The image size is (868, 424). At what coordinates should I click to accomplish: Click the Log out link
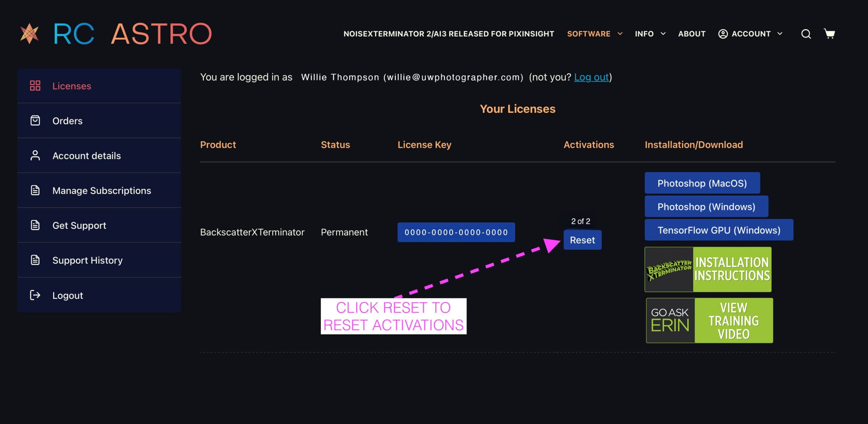click(591, 77)
